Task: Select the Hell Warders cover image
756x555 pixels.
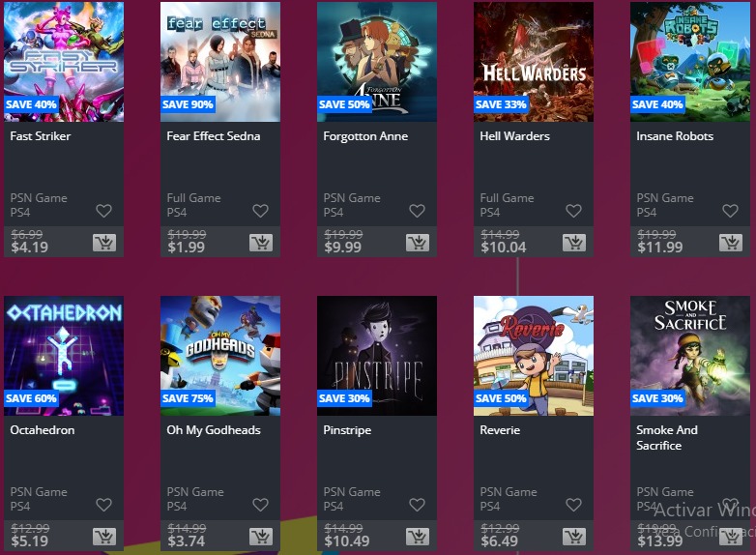Action: (534, 62)
